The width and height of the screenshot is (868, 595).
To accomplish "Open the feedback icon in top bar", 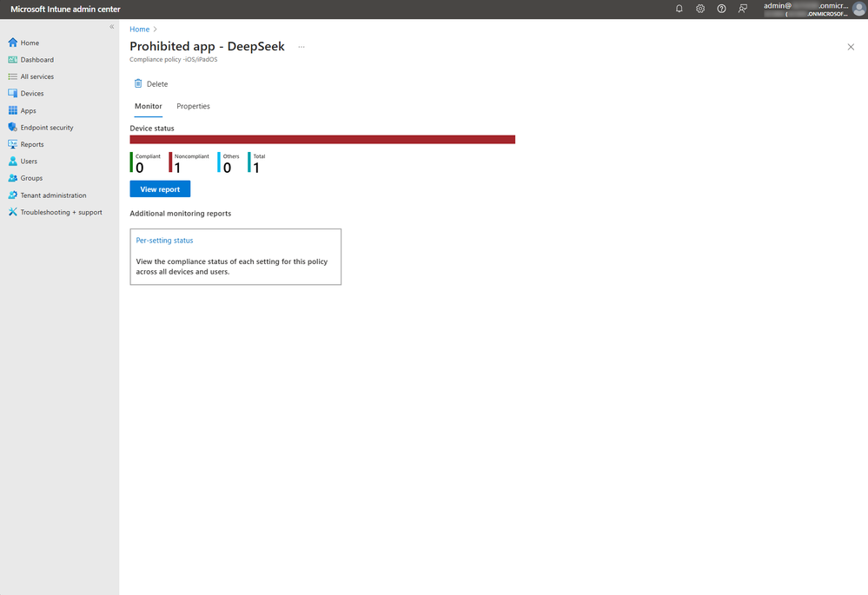I will 743,9.
